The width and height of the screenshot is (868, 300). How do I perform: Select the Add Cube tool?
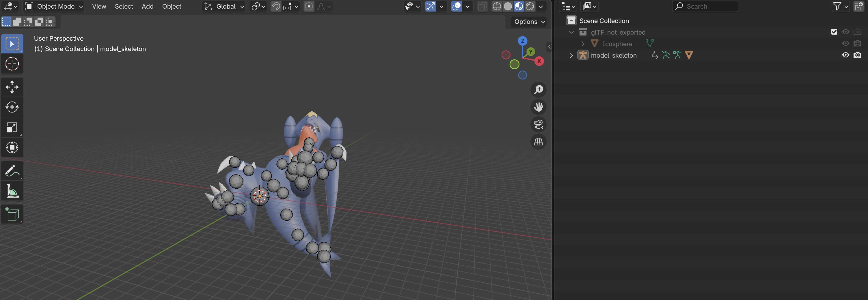tap(12, 214)
